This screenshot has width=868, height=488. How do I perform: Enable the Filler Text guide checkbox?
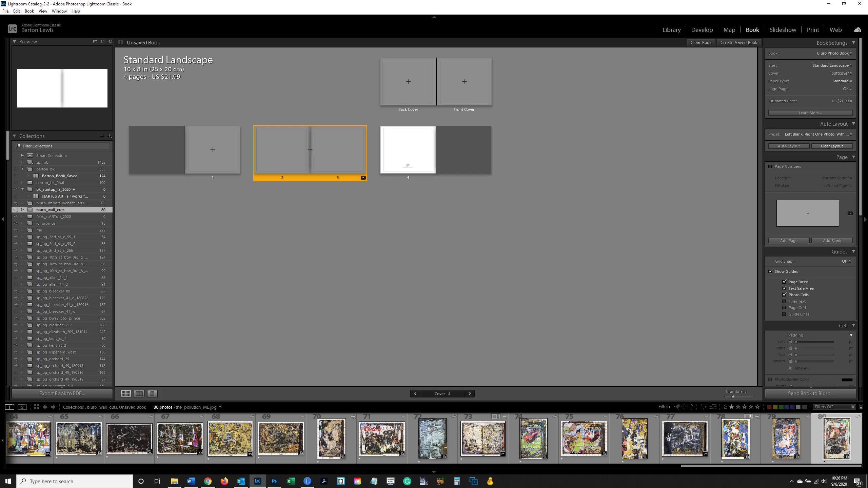(x=784, y=301)
